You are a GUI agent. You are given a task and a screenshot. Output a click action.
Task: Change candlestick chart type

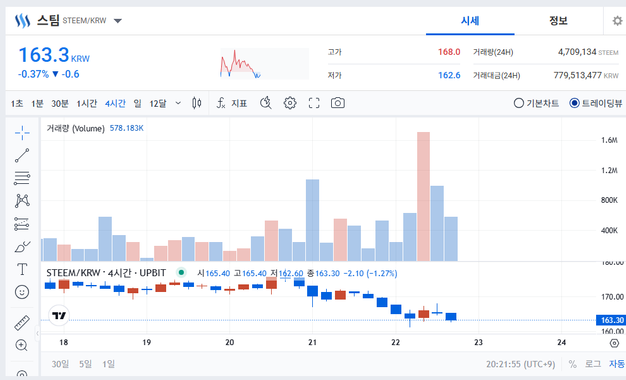coord(196,103)
